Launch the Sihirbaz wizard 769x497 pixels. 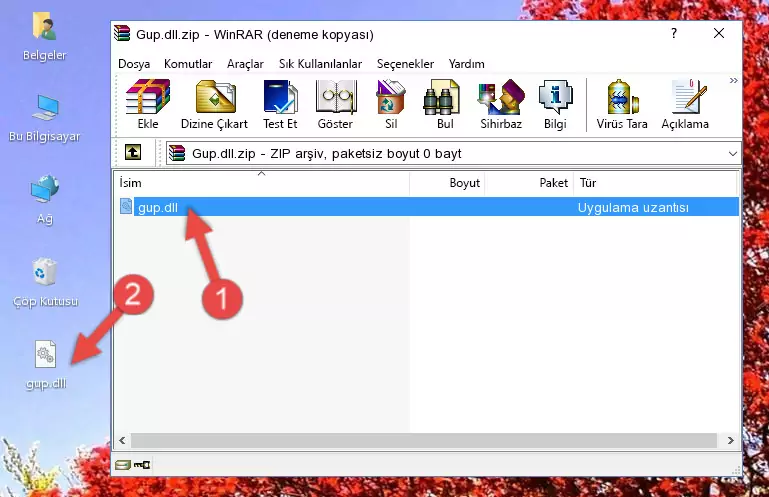click(x=501, y=104)
